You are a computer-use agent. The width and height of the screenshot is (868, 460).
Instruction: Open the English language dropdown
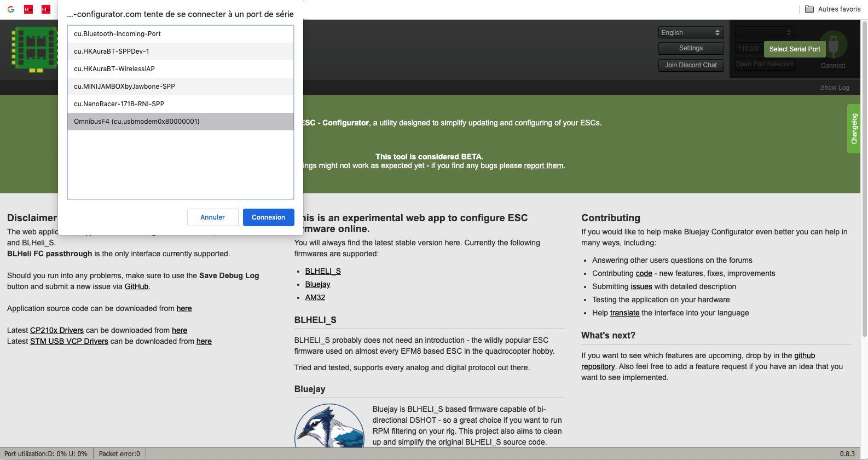(x=691, y=33)
